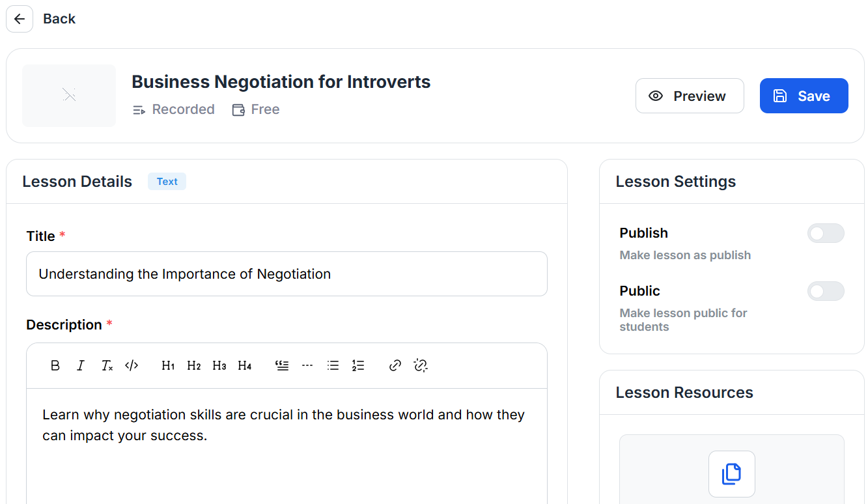Click inside the description text area
868x504 pixels.
point(287,447)
